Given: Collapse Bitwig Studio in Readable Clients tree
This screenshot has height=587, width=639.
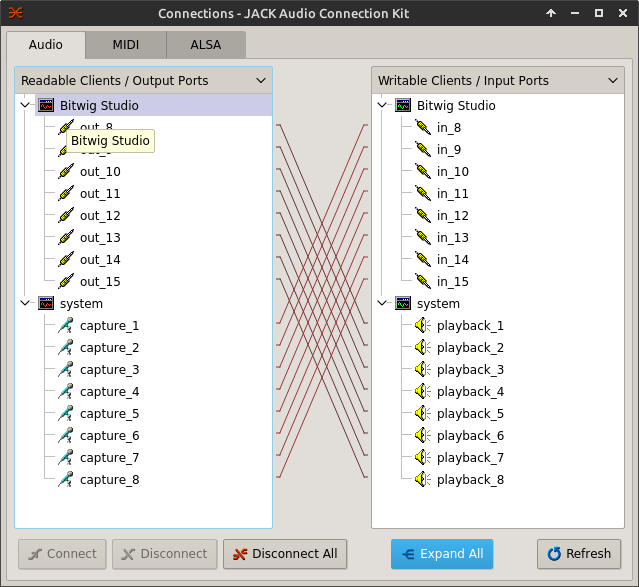Looking at the screenshot, I should [25, 106].
